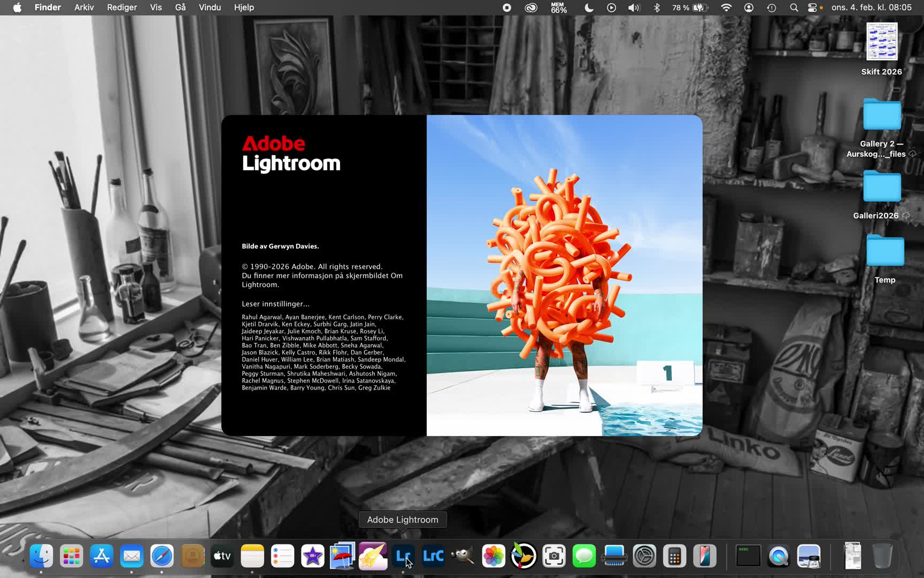The height and width of the screenshot is (578, 924).
Task: Select the Skift 2026 file thumbnail
Action: click(x=881, y=42)
